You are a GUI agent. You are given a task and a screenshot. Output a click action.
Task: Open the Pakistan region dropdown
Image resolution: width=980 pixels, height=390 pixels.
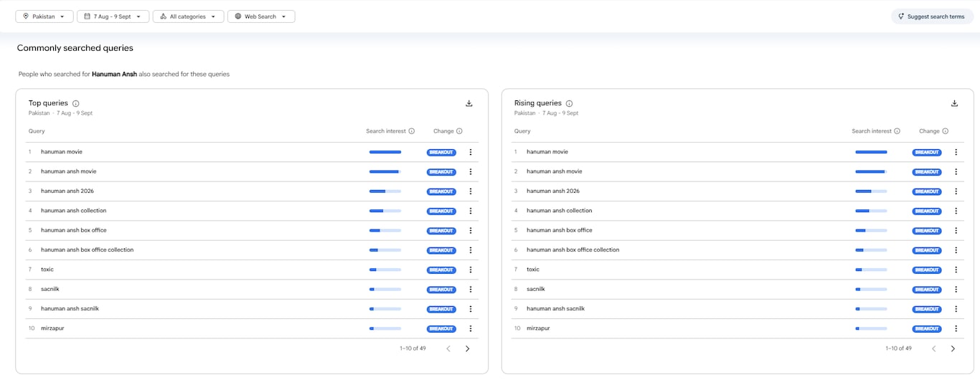tap(44, 16)
